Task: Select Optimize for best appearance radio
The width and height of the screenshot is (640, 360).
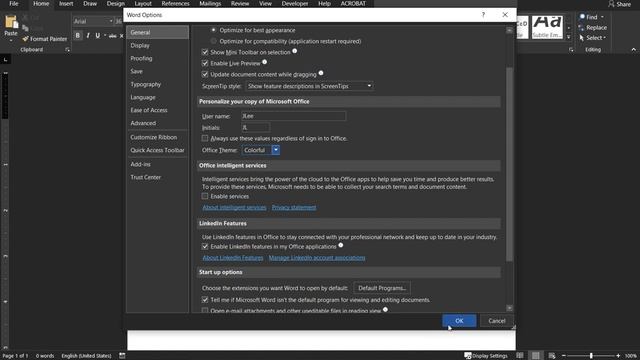Action: pyautogui.click(x=213, y=30)
